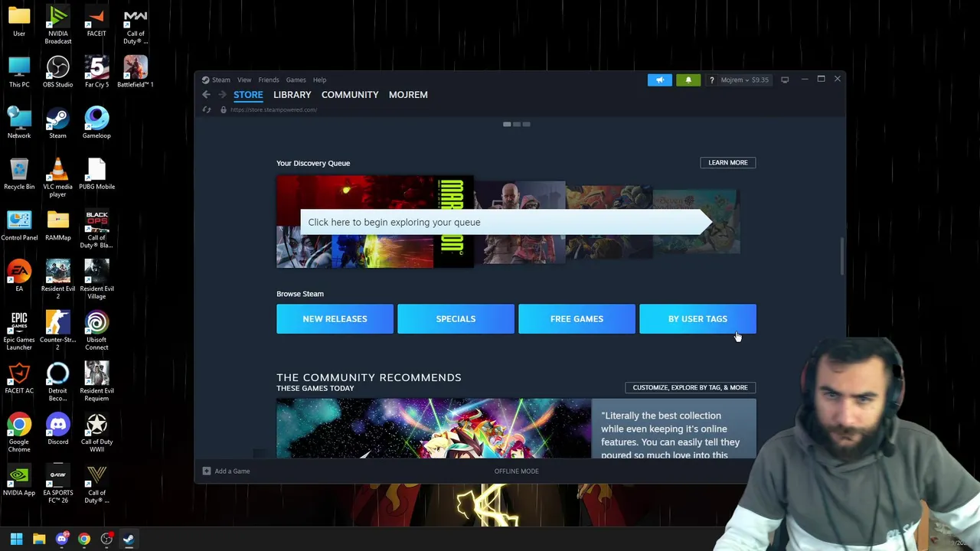
Task: Open the Windows Start menu on the taskbar
Action: [x=16, y=539]
